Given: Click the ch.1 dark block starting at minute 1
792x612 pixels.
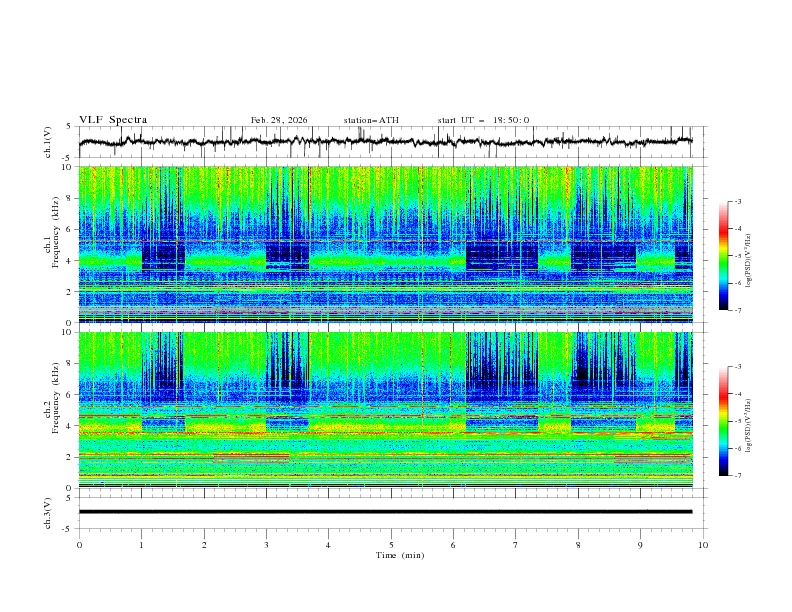Looking at the screenshot, I should tap(163, 256).
